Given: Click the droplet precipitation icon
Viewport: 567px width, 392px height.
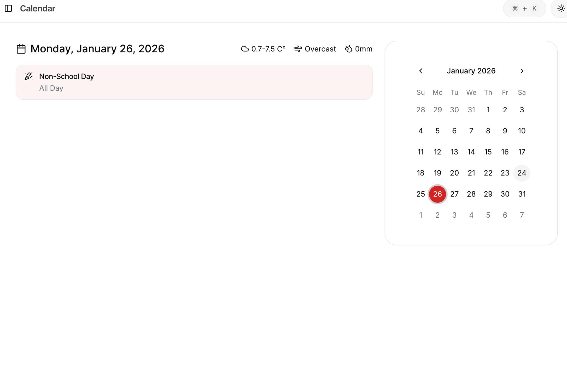Looking at the screenshot, I should 349,49.
